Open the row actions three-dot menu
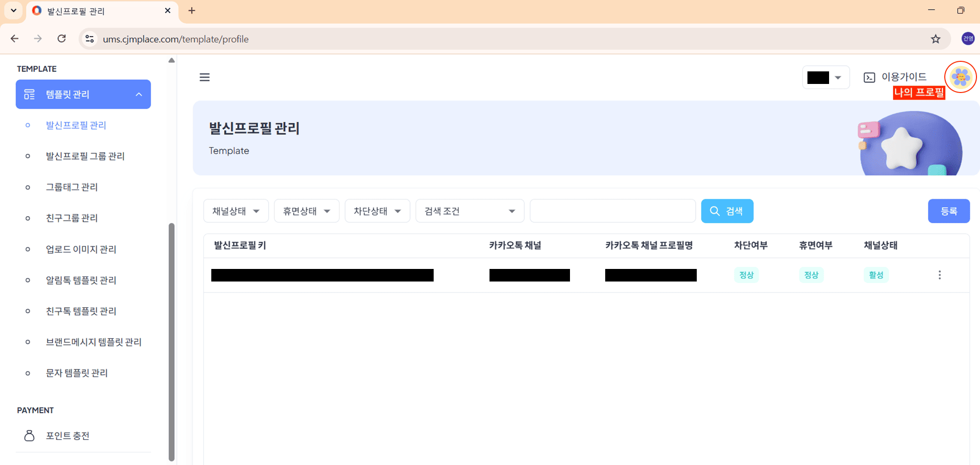980x465 pixels. coord(939,275)
